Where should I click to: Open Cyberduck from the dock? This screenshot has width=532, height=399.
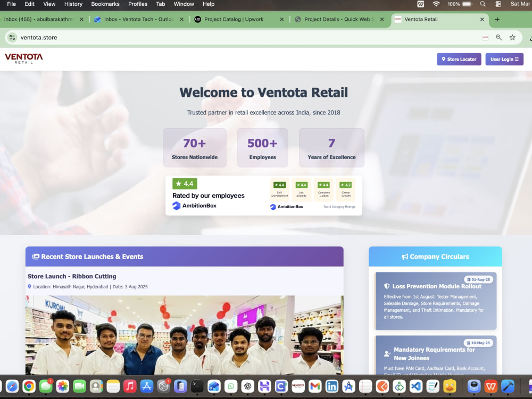point(450,386)
